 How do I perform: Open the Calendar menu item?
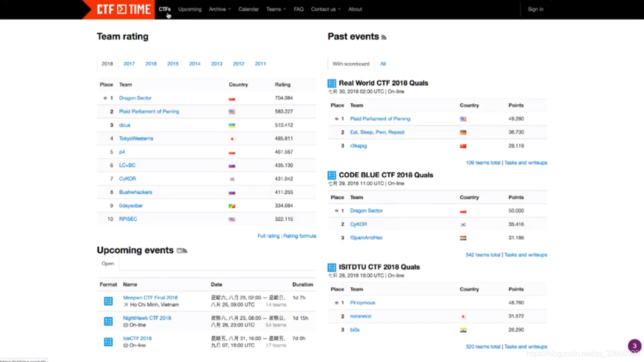click(x=248, y=9)
